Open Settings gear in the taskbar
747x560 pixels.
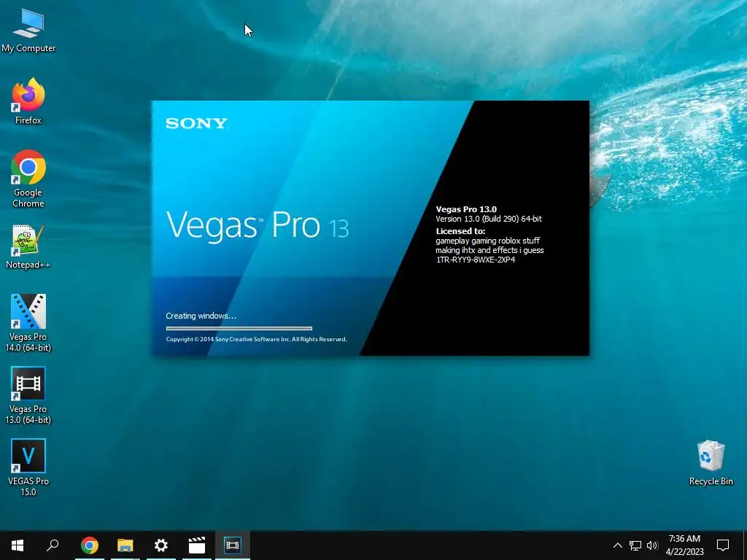pyautogui.click(x=161, y=545)
